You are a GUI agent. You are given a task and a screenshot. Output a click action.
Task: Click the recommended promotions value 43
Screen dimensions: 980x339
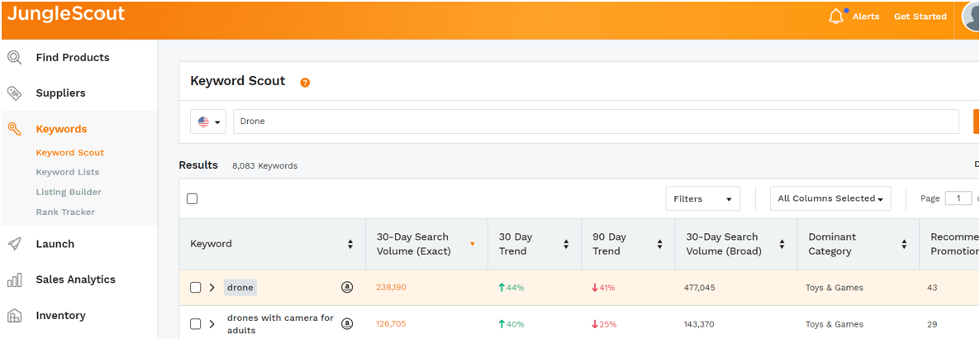coord(933,288)
